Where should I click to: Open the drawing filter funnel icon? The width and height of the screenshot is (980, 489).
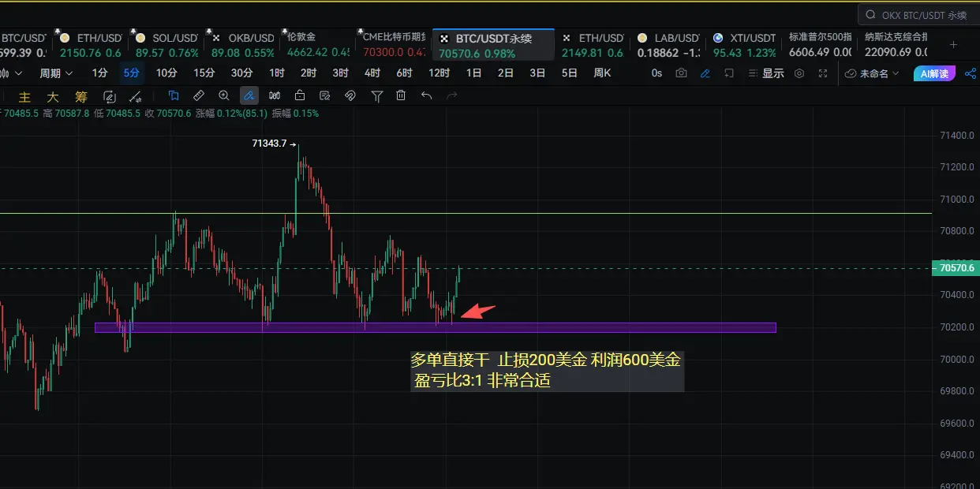pos(377,95)
